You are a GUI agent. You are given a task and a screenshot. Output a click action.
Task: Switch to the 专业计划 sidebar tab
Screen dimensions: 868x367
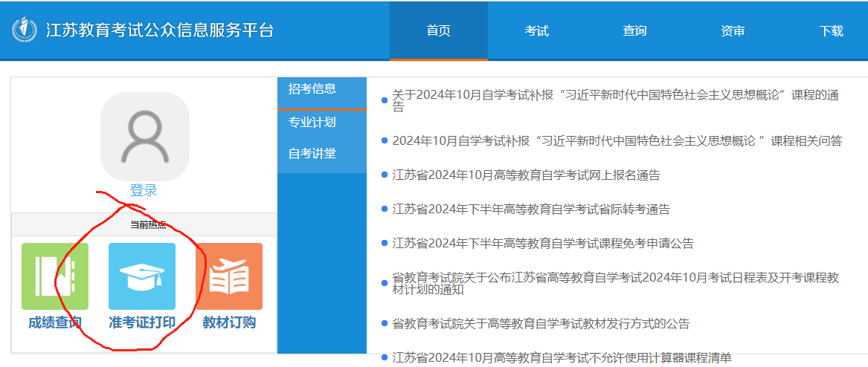point(312,123)
